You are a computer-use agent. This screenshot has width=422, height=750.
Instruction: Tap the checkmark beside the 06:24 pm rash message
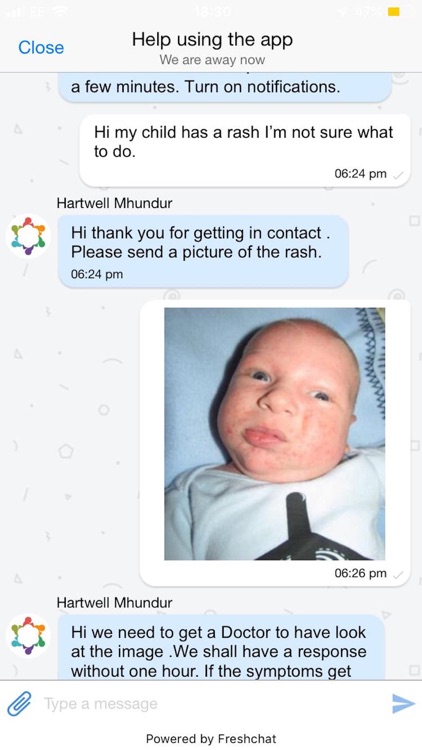click(x=398, y=175)
